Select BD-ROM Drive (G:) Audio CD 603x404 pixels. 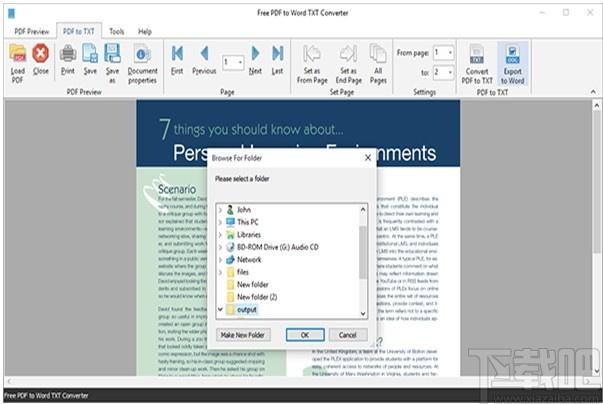click(x=273, y=247)
